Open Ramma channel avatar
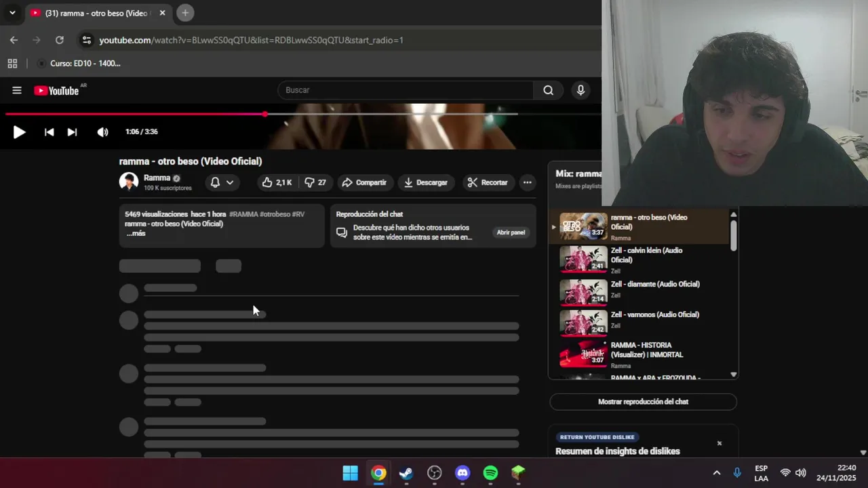 coord(129,182)
